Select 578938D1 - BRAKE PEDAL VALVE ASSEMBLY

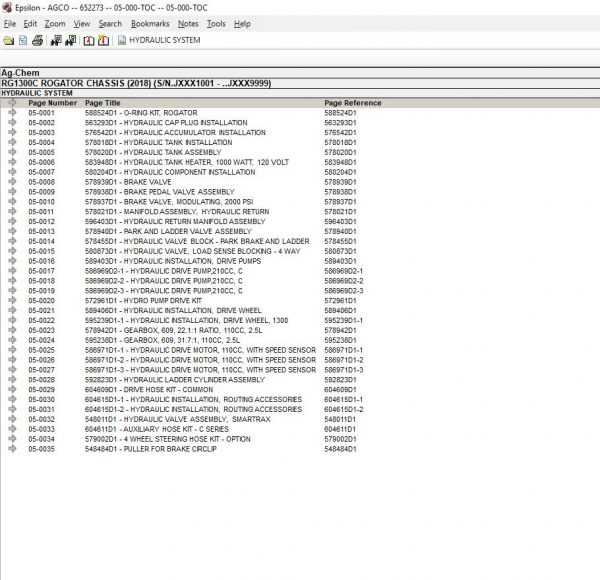click(x=160, y=192)
